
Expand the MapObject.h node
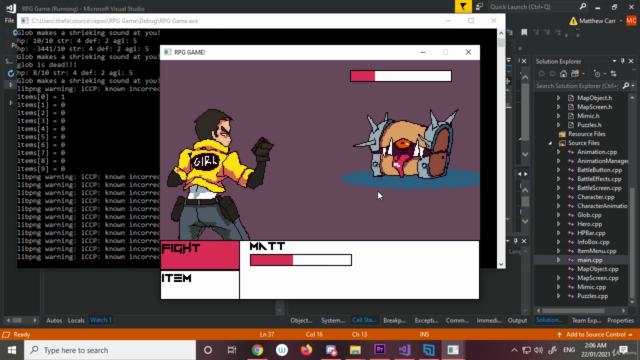coord(558,98)
